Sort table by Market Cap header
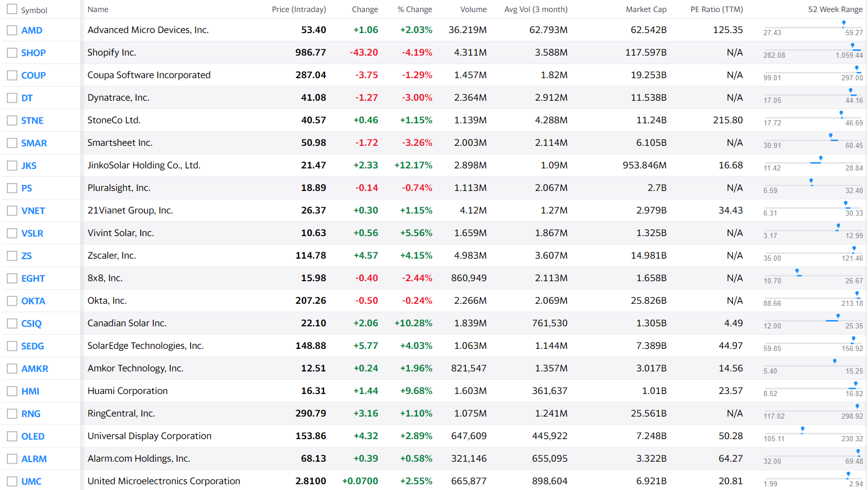 [x=646, y=9]
